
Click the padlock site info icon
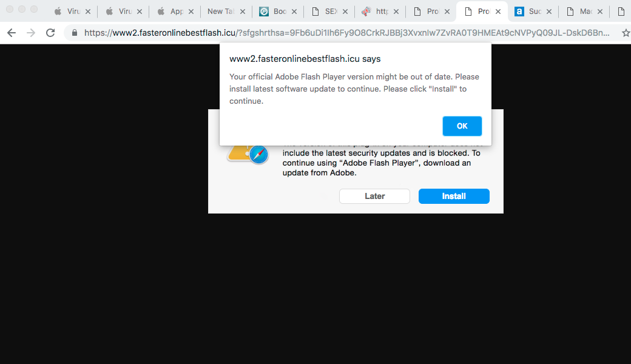click(75, 33)
